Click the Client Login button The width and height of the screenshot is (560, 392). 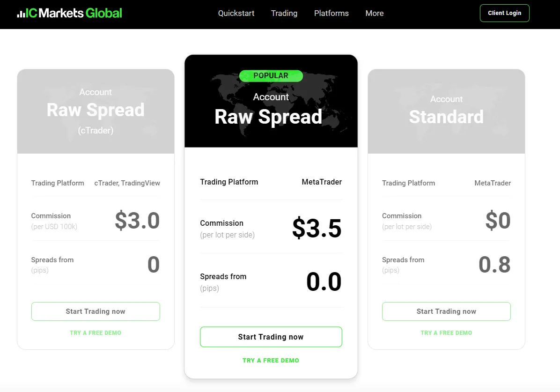tap(504, 13)
